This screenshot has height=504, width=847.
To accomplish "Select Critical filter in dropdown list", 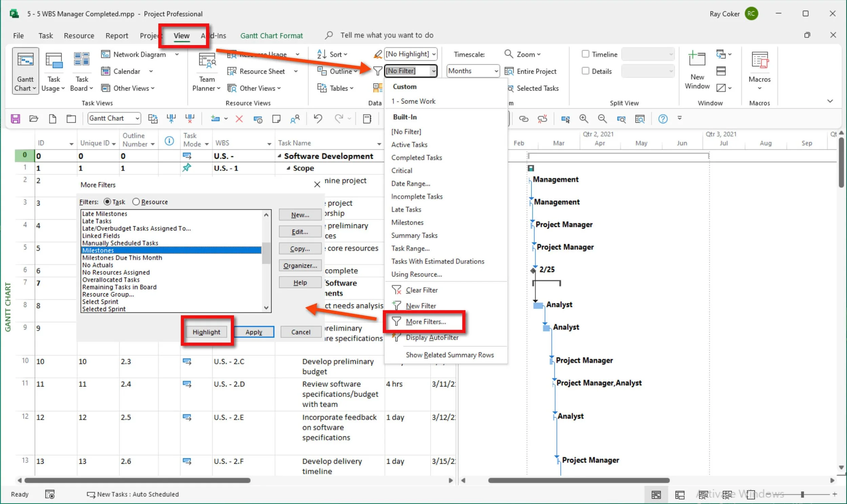I will (401, 170).
